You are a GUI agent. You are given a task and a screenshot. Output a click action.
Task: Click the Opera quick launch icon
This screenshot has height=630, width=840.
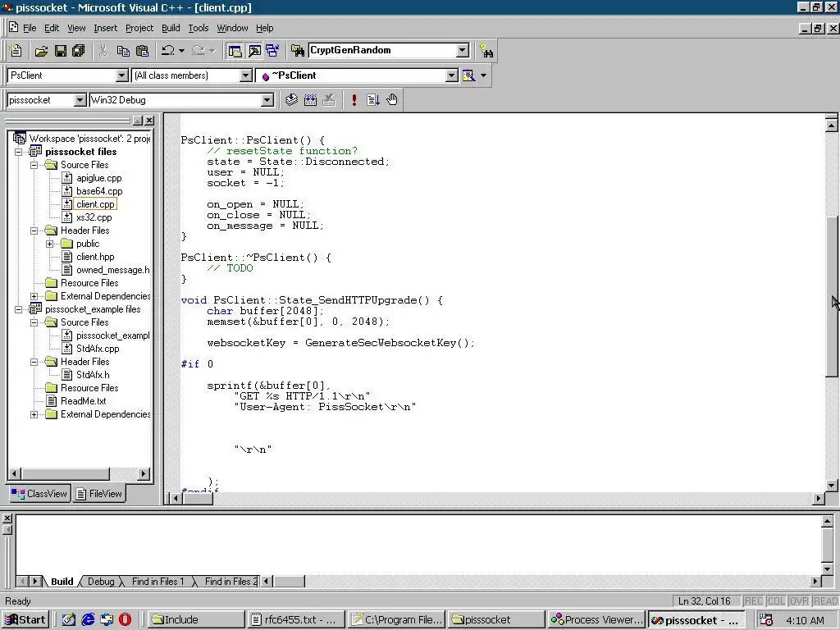(x=125, y=620)
